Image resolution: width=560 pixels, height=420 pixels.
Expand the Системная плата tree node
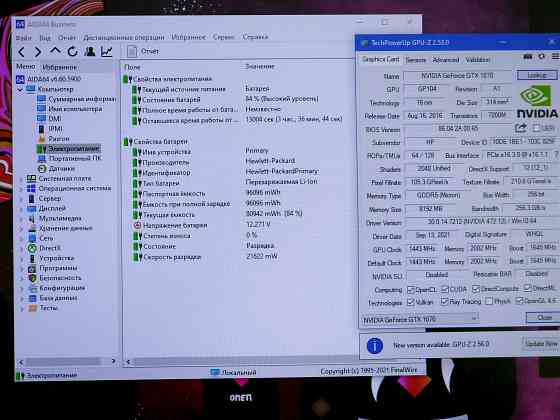pyautogui.click(x=21, y=179)
